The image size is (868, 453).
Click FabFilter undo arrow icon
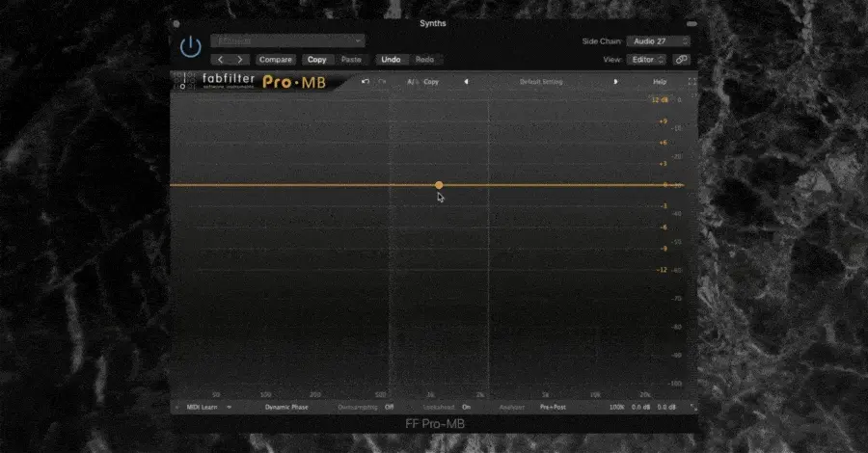pos(366,81)
